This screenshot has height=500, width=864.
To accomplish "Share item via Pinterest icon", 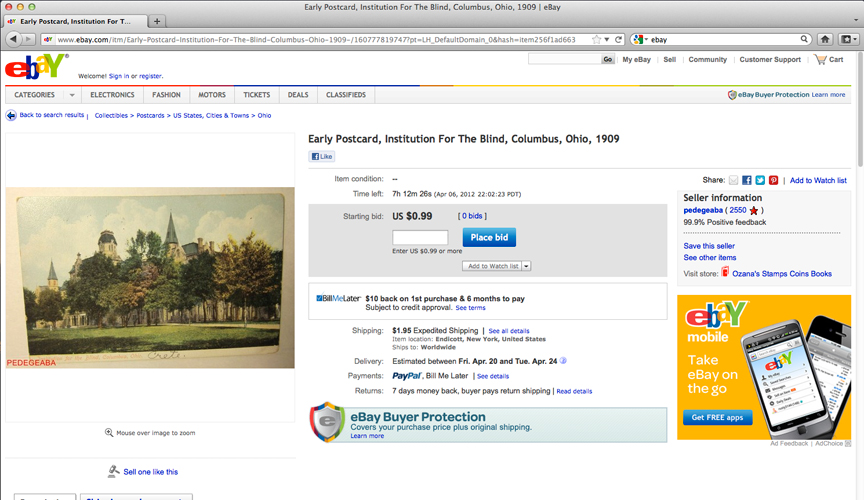I will coord(774,180).
